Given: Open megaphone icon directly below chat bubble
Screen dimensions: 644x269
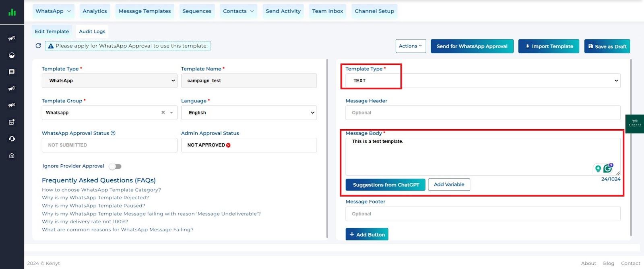Looking at the screenshot, I should tap(12, 88).
